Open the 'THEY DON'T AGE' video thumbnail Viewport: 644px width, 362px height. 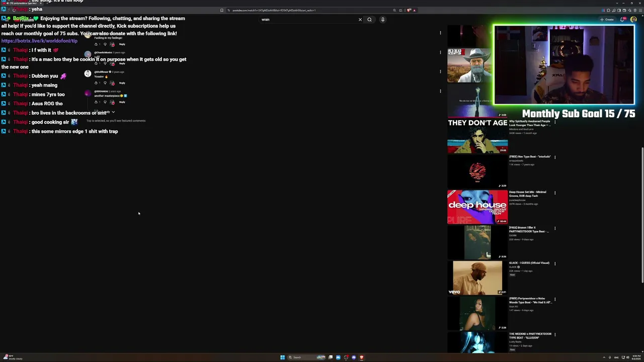coord(477,136)
